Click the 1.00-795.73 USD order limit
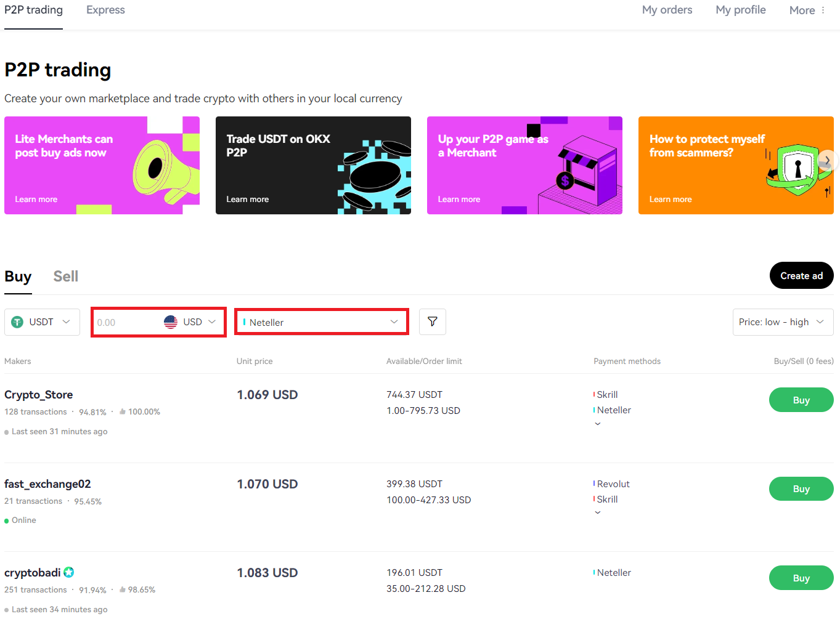 click(423, 411)
